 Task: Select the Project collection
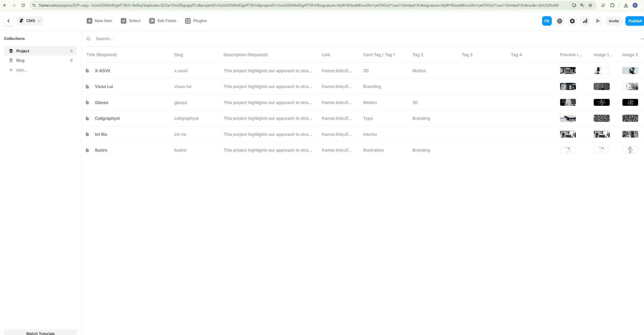pos(40,51)
